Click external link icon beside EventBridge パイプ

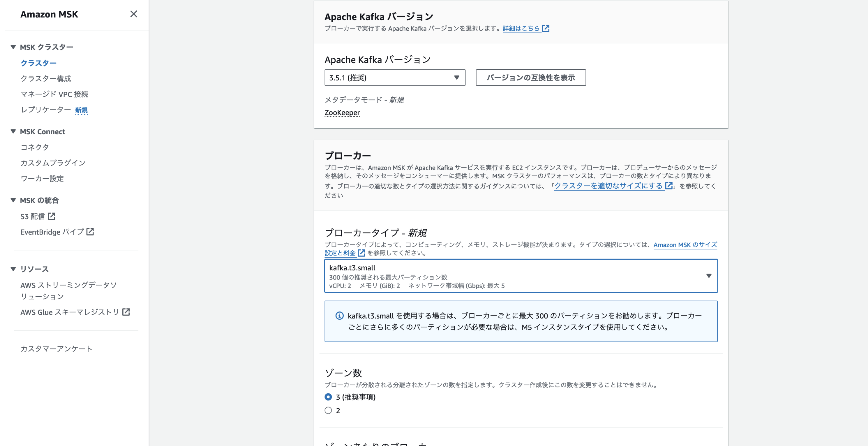coord(90,232)
